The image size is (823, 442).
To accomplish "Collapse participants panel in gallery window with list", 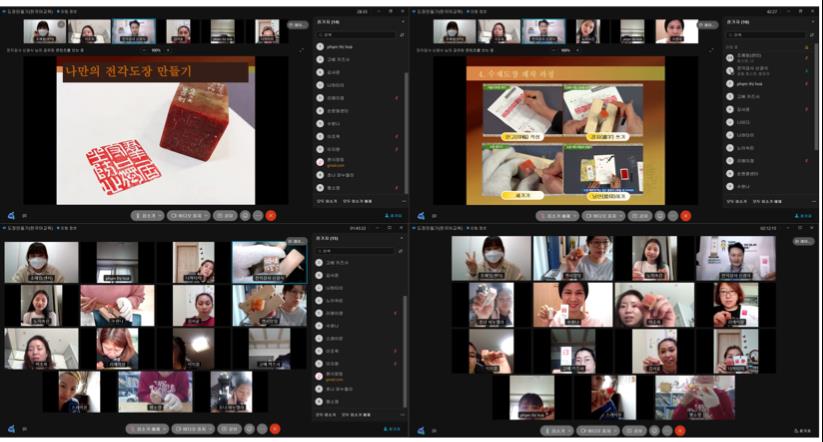I will pyautogui.click(x=402, y=238).
